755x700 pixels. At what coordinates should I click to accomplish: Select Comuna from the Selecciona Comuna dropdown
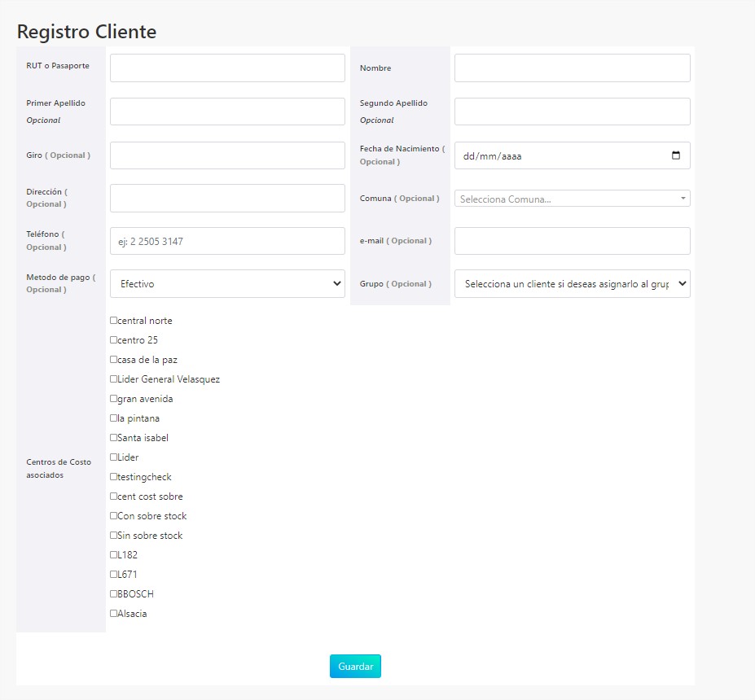pyautogui.click(x=570, y=198)
